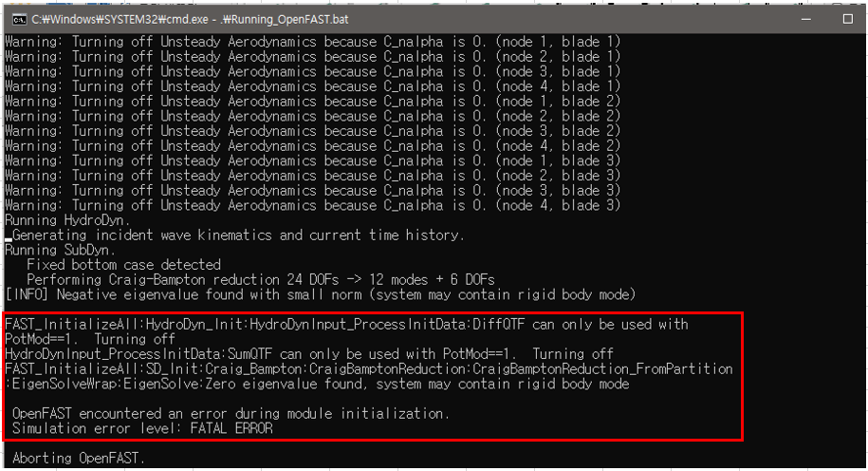Click the warning line 'node 3, blade 3'
Image resolution: width=868 pixels, height=471 pixels.
(313, 191)
